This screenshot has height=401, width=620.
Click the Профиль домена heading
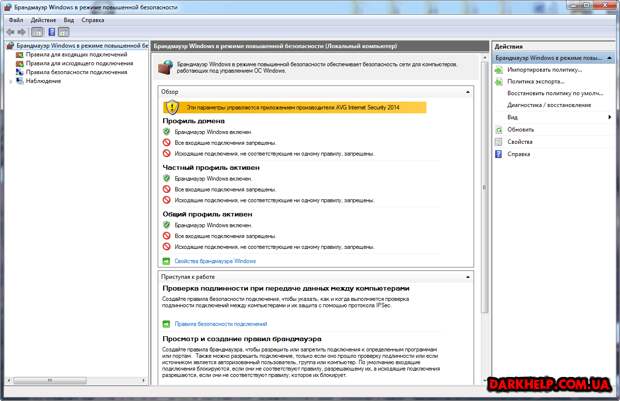click(x=193, y=121)
